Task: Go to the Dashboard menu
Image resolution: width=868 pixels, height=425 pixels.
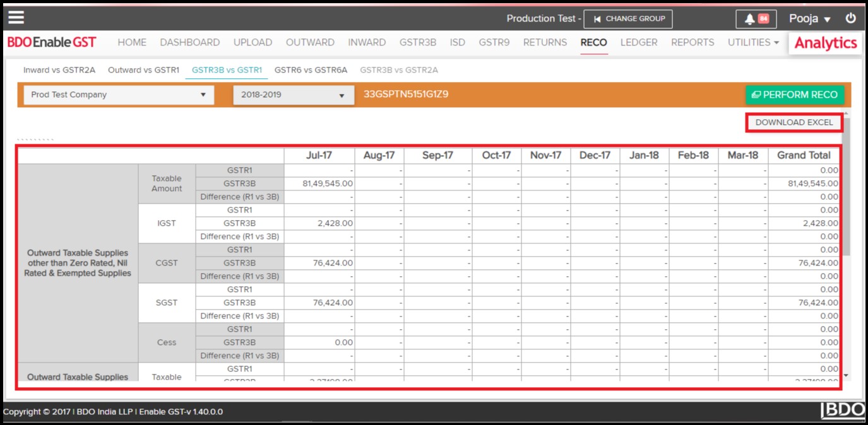Action: [x=189, y=42]
